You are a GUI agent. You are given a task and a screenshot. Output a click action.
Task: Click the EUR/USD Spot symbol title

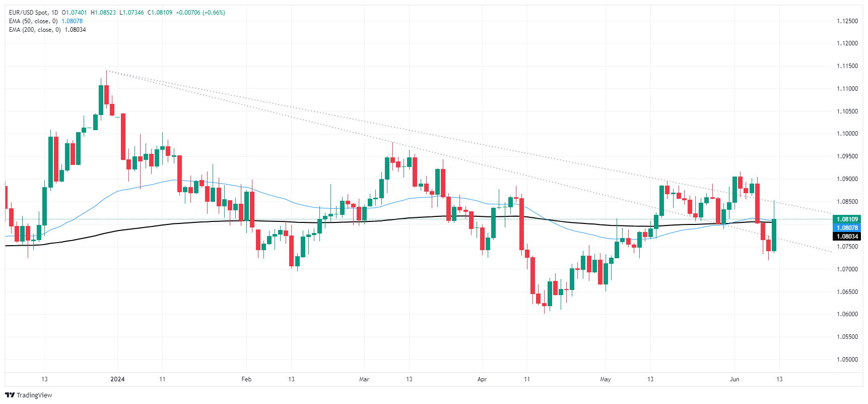pyautogui.click(x=30, y=13)
